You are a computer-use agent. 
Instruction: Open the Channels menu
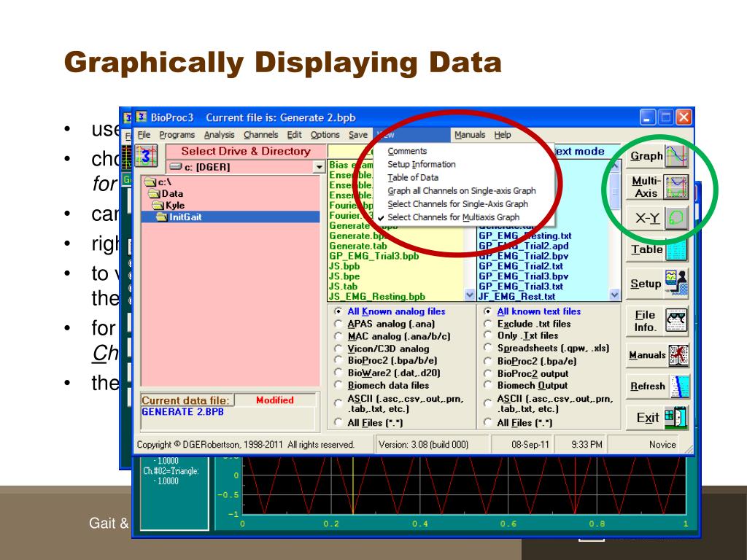click(260, 135)
